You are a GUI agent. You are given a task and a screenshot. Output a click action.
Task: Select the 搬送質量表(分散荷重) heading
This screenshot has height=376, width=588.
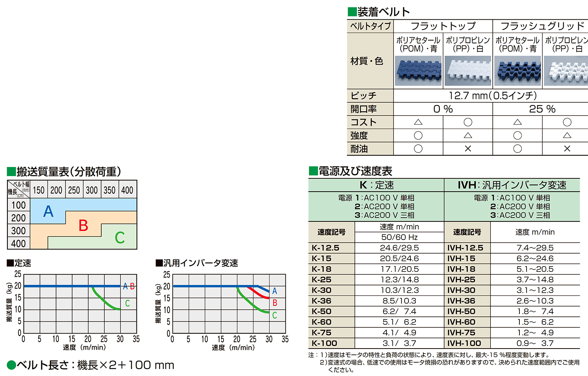(x=64, y=171)
